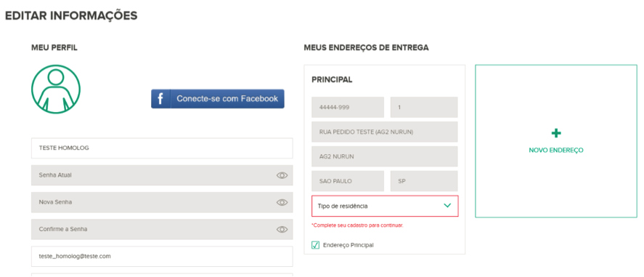Click the green plus icon
The height and width of the screenshot is (277, 644).
click(x=556, y=133)
